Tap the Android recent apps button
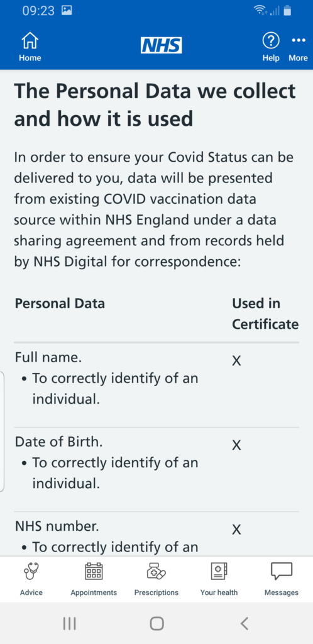Screen dimensions: 313x644 (x=70, y=623)
